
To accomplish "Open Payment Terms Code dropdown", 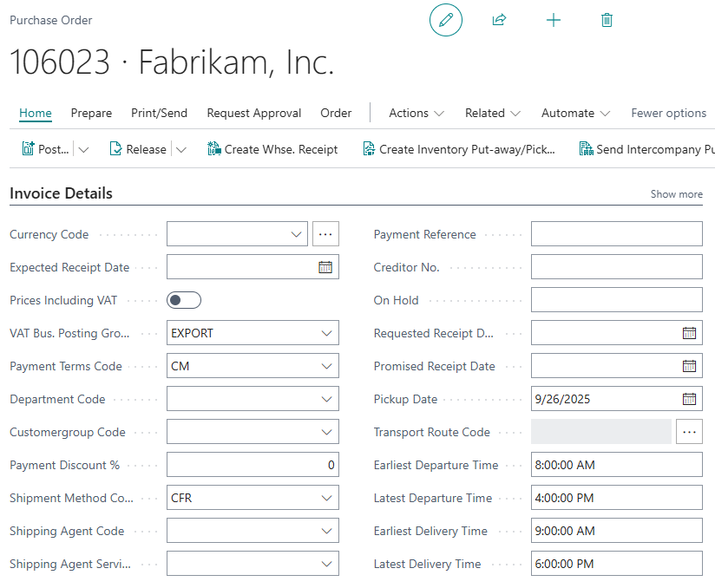I will pyautogui.click(x=326, y=366).
